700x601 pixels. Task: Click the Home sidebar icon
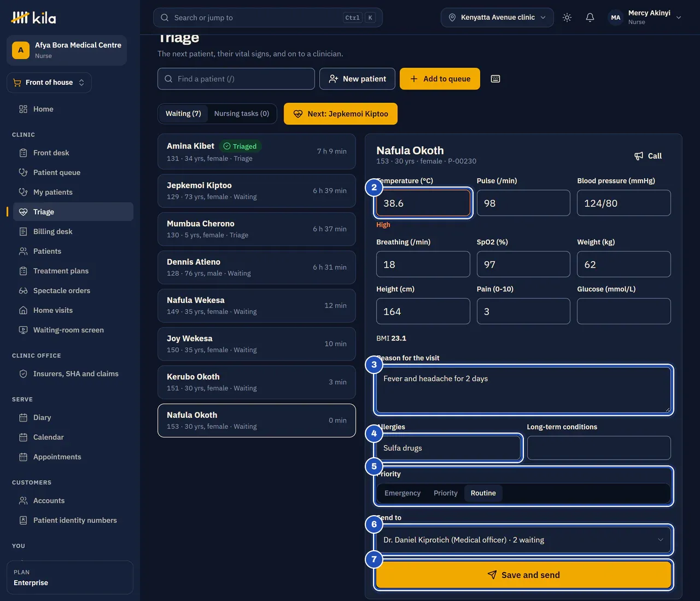click(23, 109)
